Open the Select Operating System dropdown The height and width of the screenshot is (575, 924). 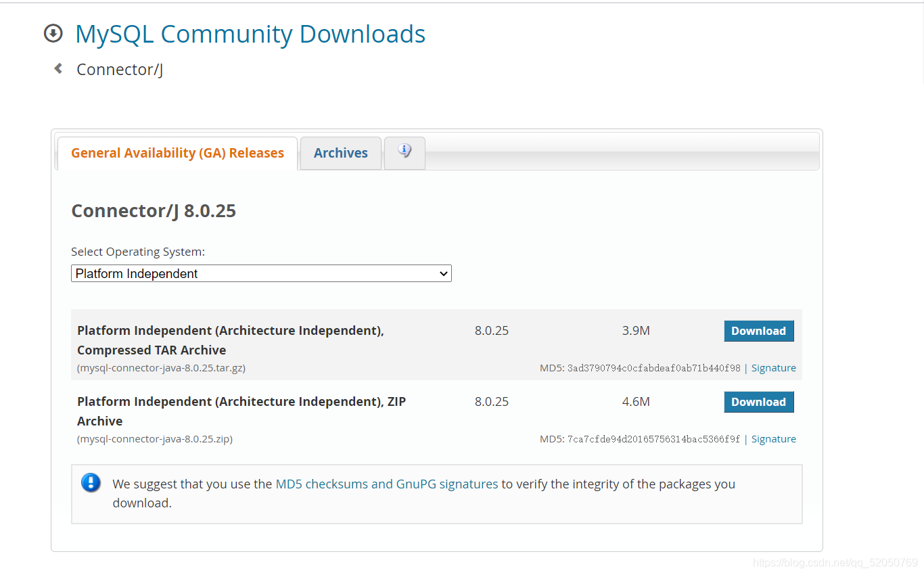261,273
